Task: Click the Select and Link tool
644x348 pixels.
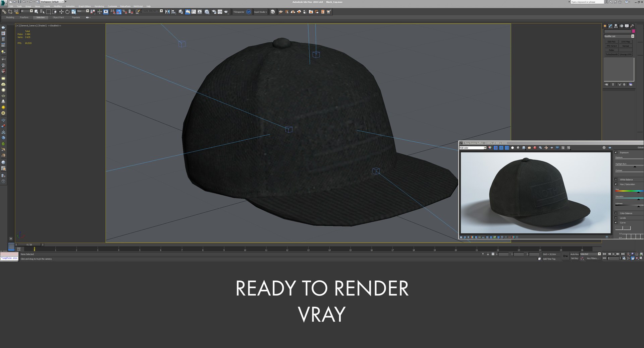Action: (x=4, y=12)
